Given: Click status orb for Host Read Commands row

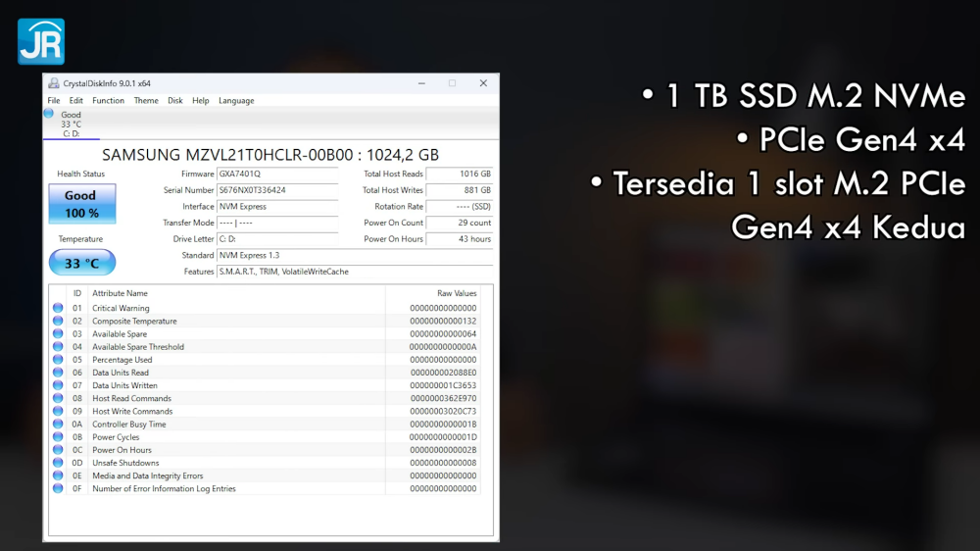Looking at the screenshot, I should click(58, 398).
